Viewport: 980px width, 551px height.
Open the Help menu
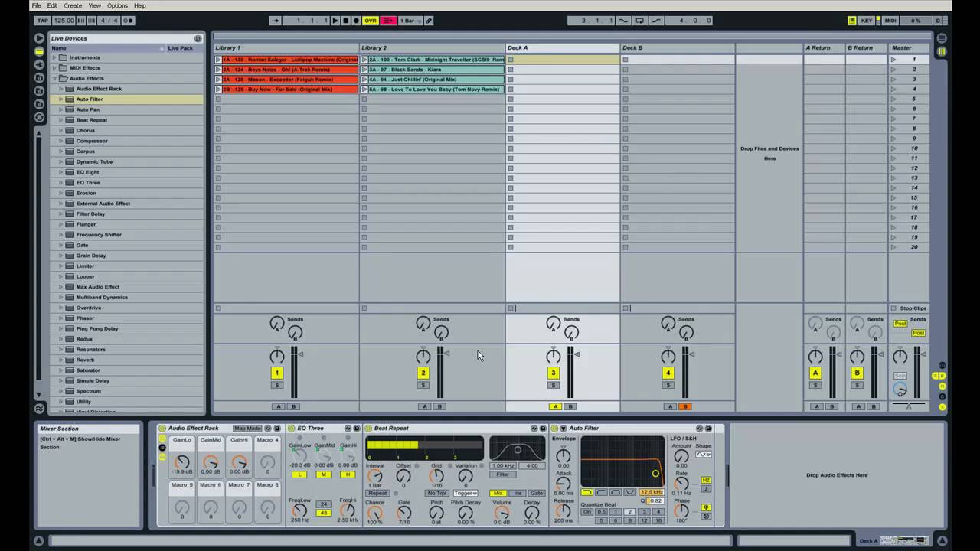pos(140,5)
